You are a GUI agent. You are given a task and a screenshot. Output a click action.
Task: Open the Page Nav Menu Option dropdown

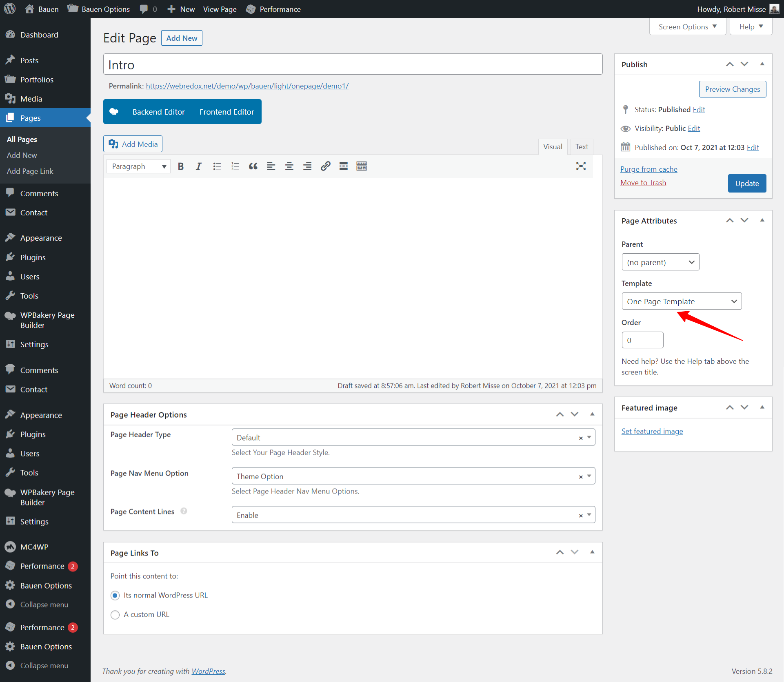coord(413,476)
